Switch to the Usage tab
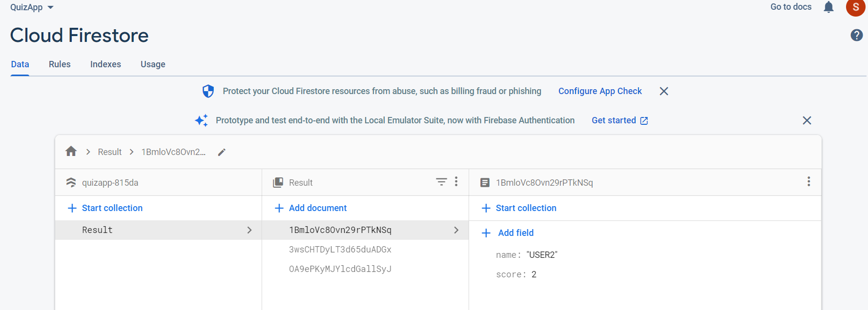The image size is (868, 310). click(153, 64)
